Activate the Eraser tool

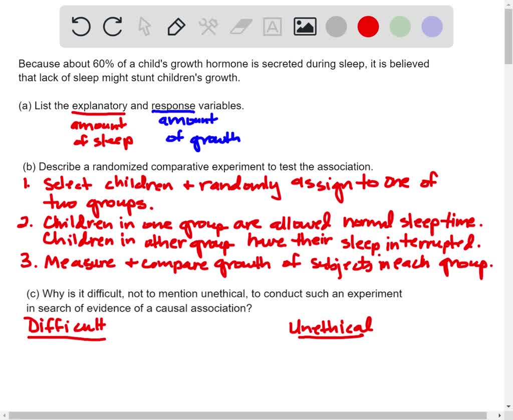(240, 27)
